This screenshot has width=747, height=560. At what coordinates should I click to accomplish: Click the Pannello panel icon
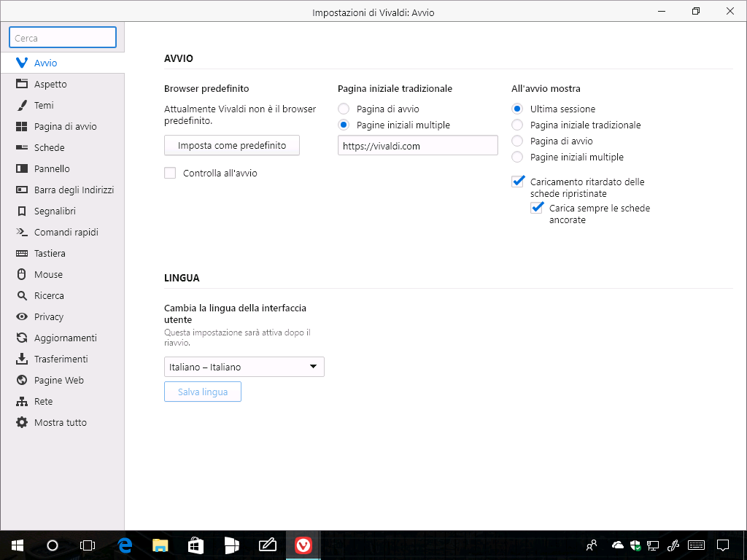[22, 168]
